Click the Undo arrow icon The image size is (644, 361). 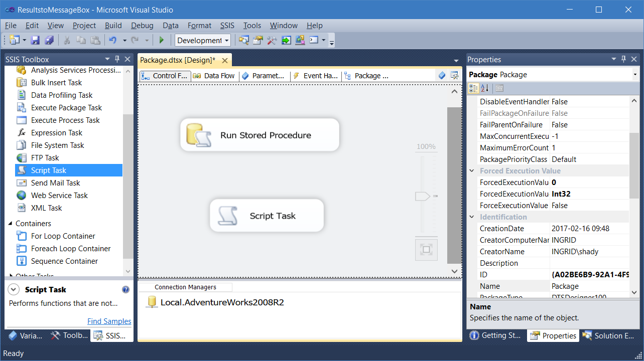click(x=113, y=41)
